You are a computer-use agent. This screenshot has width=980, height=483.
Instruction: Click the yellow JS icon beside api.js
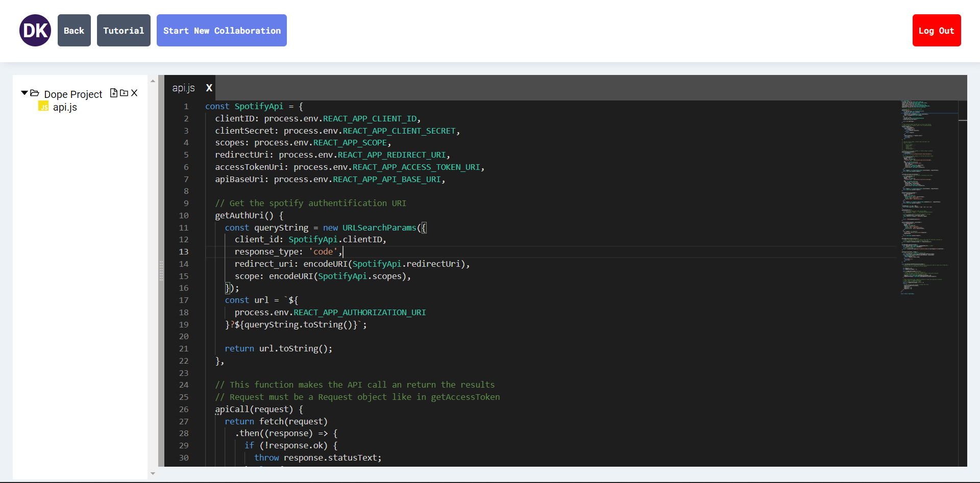coord(43,107)
